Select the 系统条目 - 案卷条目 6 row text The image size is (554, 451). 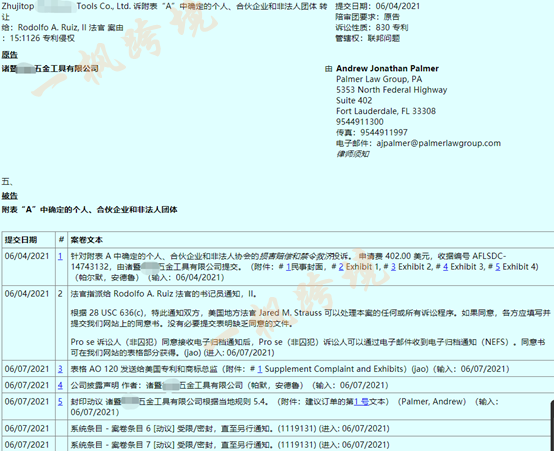pos(230,429)
